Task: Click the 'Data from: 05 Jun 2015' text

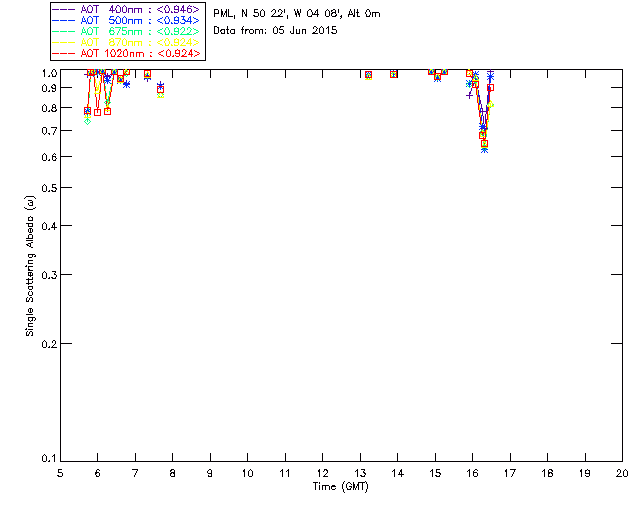Action: pos(275,31)
